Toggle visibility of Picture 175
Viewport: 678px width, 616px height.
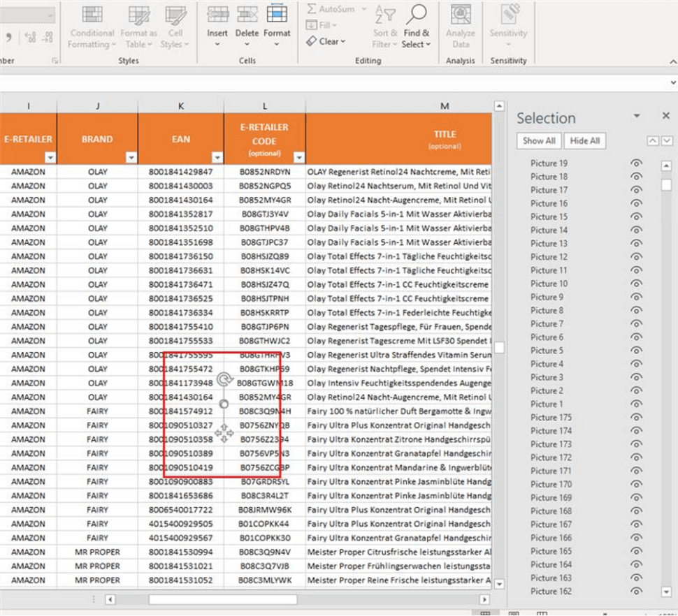[x=636, y=417]
